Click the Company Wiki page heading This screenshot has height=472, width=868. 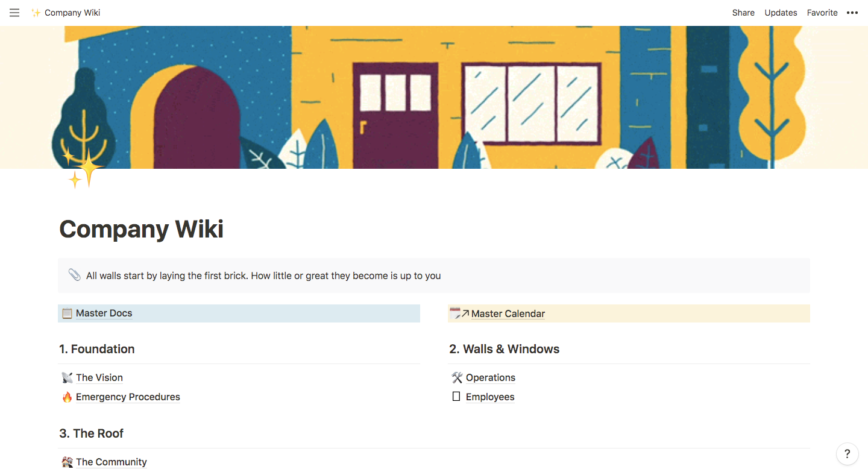click(142, 229)
